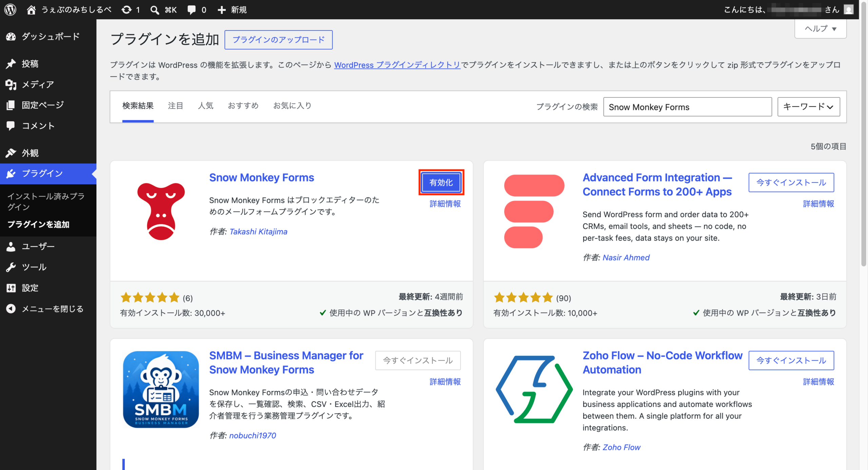
Task: Focus the プラグインの検索 input field
Action: click(x=688, y=107)
